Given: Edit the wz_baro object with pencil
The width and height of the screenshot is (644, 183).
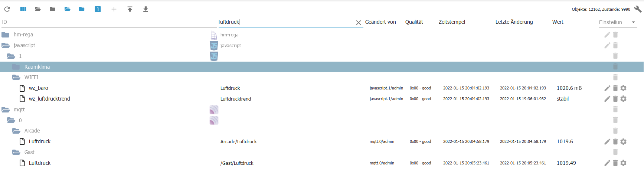Looking at the screenshot, I should [607, 88].
